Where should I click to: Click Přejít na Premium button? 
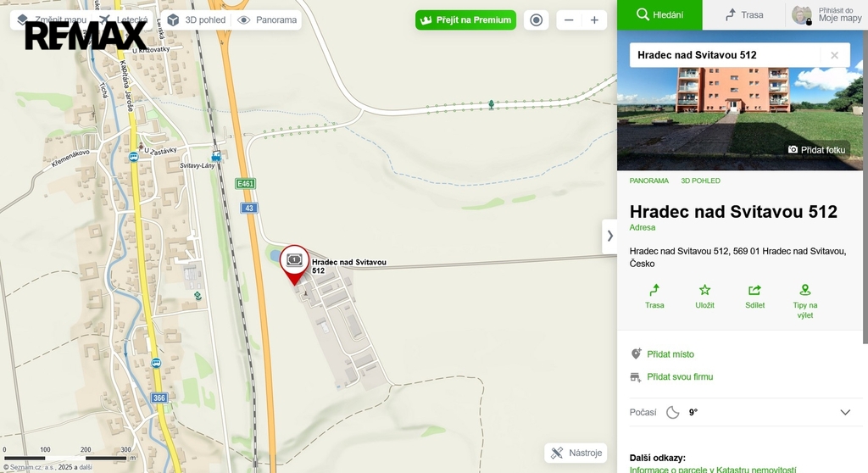pyautogui.click(x=465, y=20)
